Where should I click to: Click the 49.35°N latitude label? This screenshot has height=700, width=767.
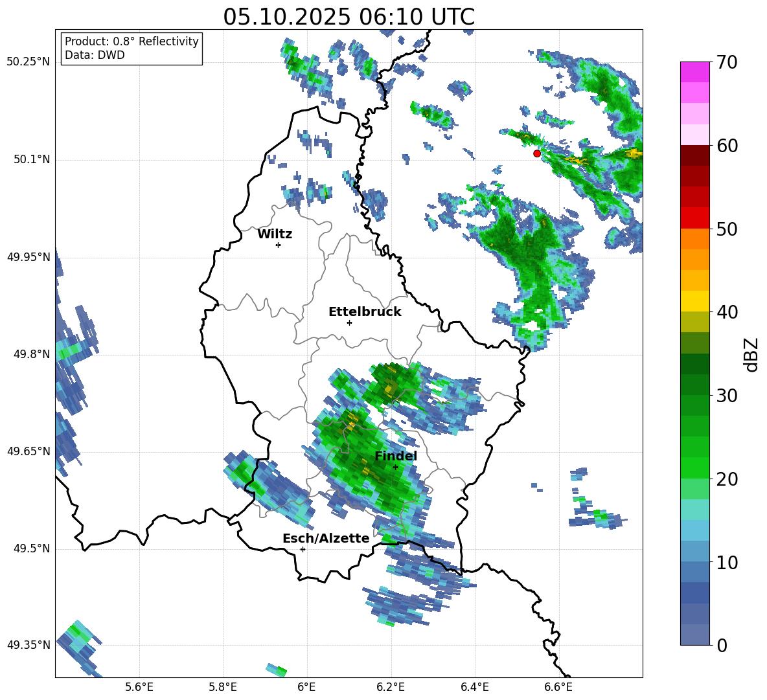(x=29, y=645)
